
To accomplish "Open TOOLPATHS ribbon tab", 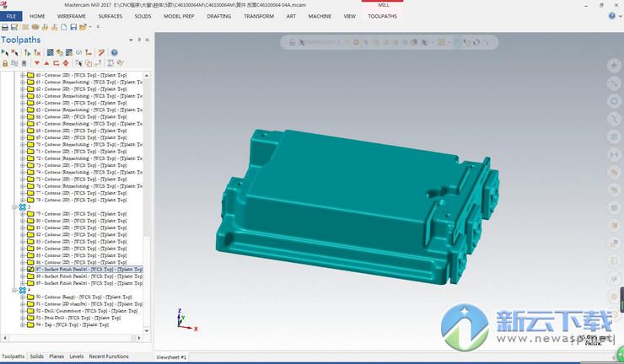I will click(x=382, y=16).
